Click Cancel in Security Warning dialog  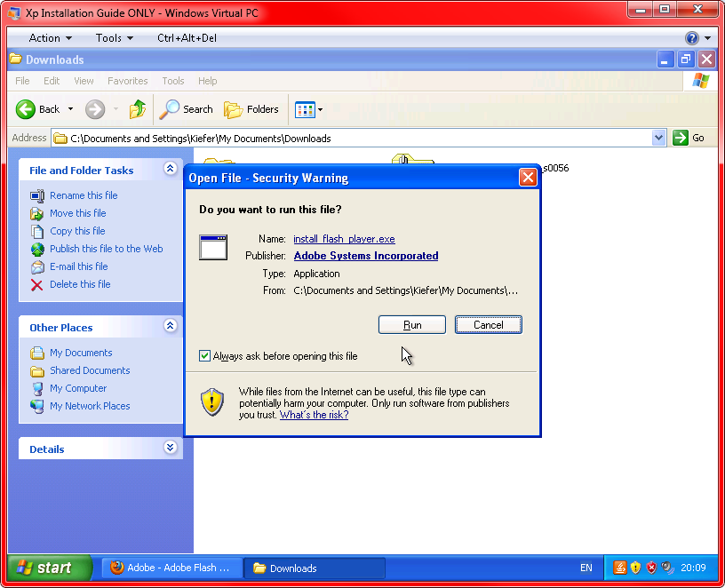pos(489,325)
